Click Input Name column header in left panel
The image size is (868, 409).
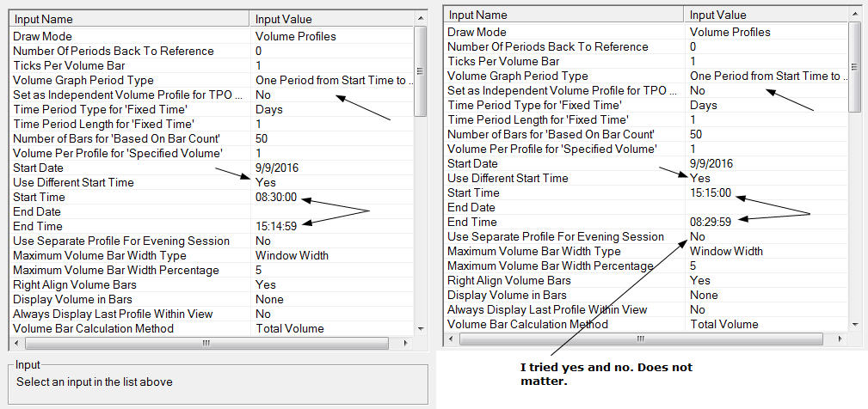click(130, 20)
